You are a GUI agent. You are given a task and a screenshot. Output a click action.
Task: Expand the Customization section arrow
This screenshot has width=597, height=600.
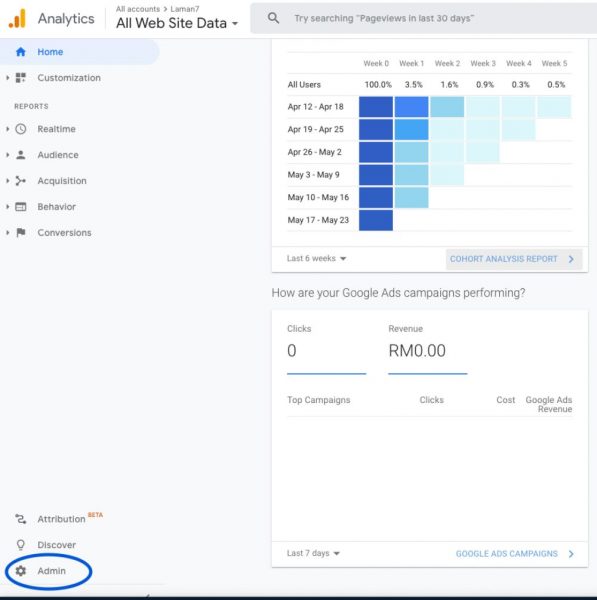coord(8,78)
